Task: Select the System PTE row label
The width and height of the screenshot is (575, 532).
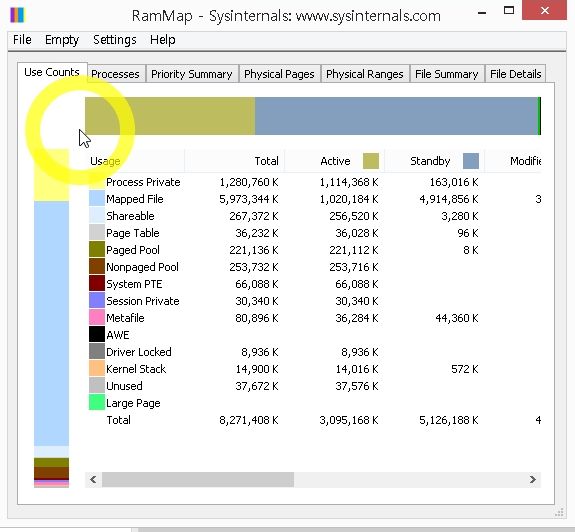Action: [134, 284]
